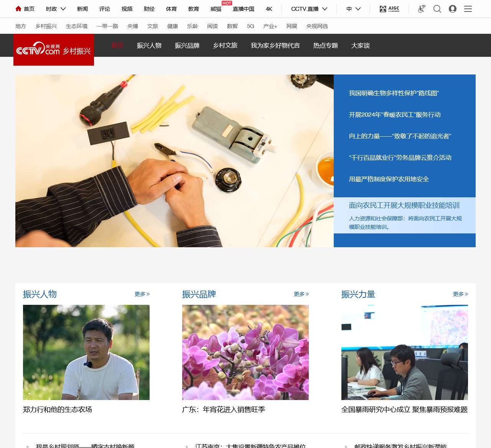Viewport: 491px width, 448px height.
Task: Expand the CCTV.直播 dropdown
Action: (x=309, y=9)
